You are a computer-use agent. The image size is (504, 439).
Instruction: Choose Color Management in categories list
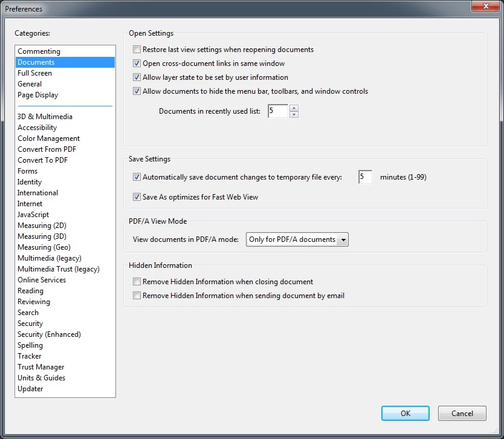65,138
